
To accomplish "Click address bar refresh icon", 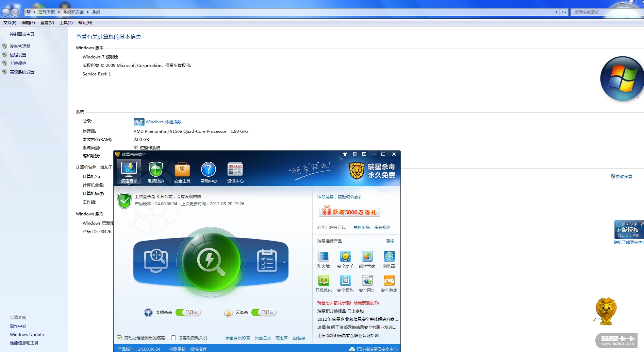I will 564,12.
